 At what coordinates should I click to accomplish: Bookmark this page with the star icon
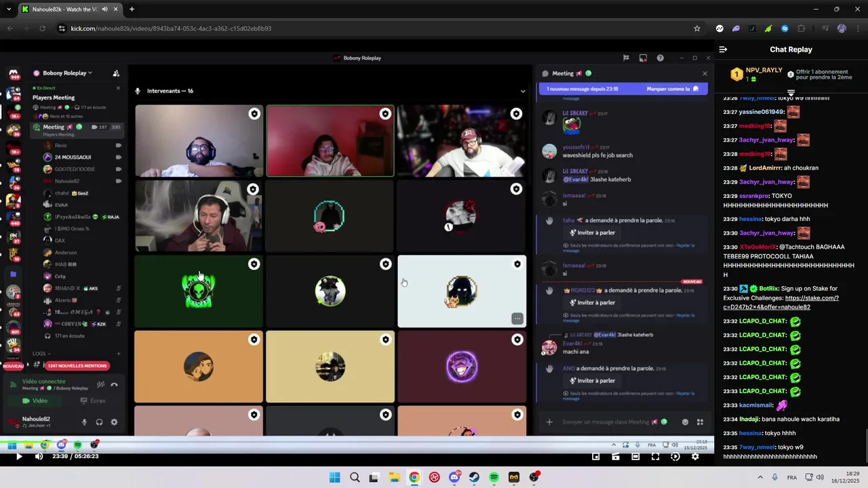tap(696, 28)
